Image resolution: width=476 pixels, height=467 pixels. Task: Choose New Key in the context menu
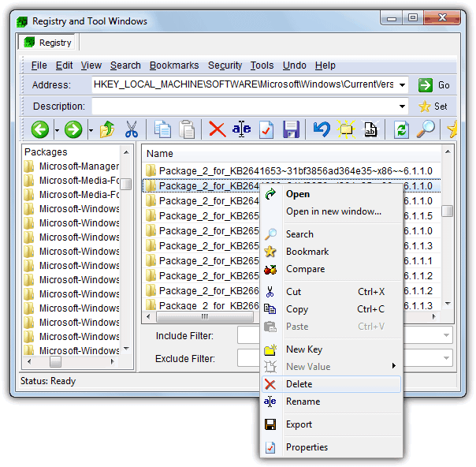click(x=331, y=349)
